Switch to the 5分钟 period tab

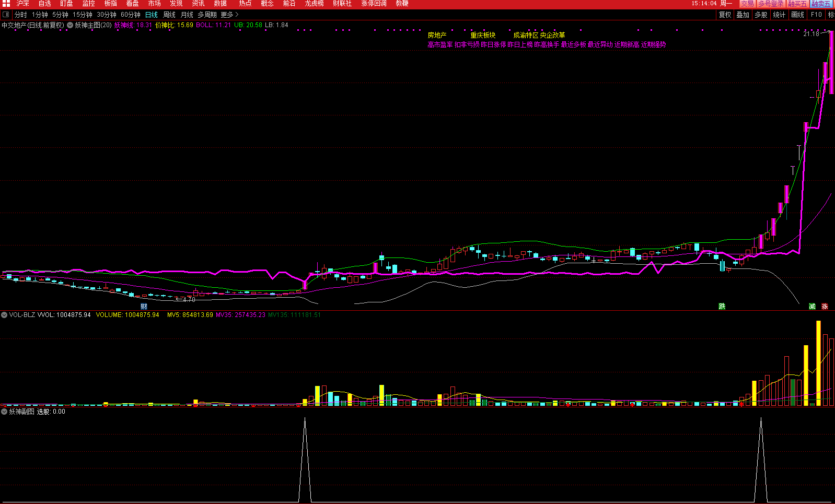click(60, 15)
